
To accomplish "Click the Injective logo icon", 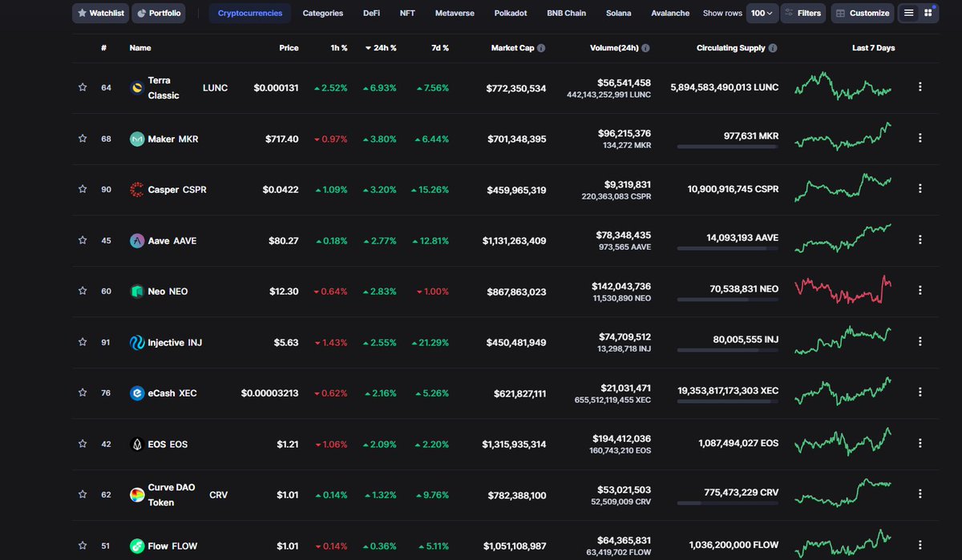I will pyautogui.click(x=137, y=342).
